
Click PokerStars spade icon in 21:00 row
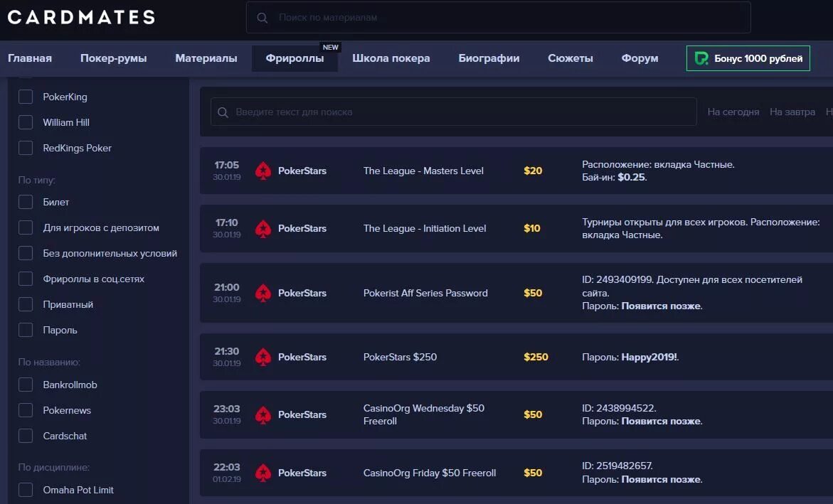(263, 293)
